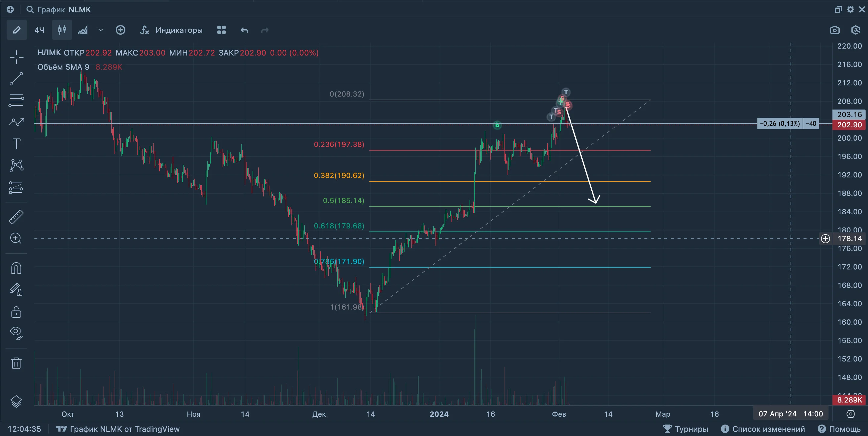
Task: Open Турниры tournaments link
Action: (686, 429)
